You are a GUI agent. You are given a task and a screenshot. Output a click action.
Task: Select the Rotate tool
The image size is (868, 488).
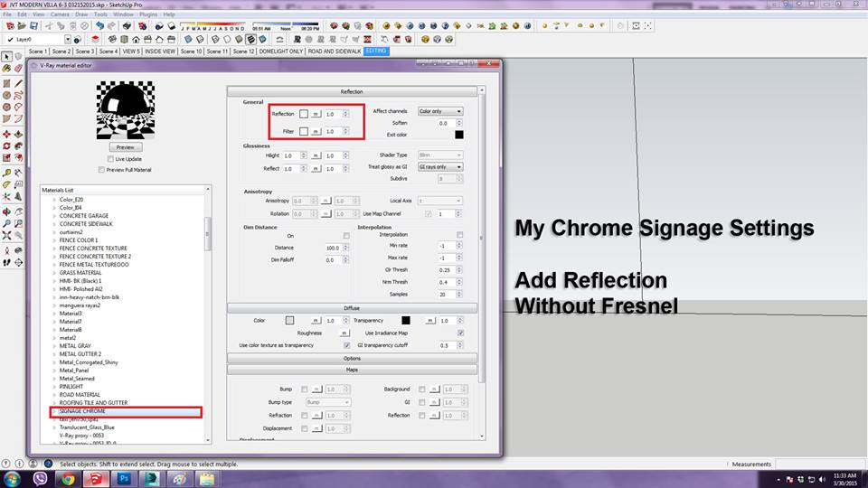6,146
